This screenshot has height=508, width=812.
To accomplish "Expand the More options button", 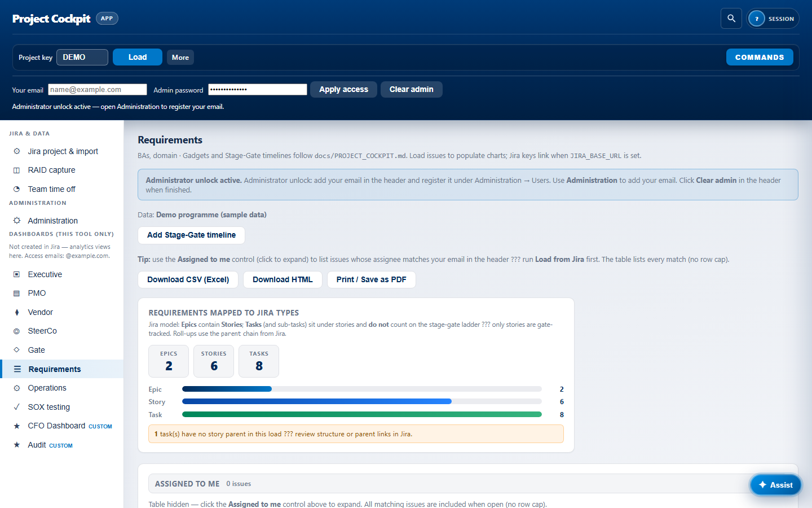I will 180,58.
